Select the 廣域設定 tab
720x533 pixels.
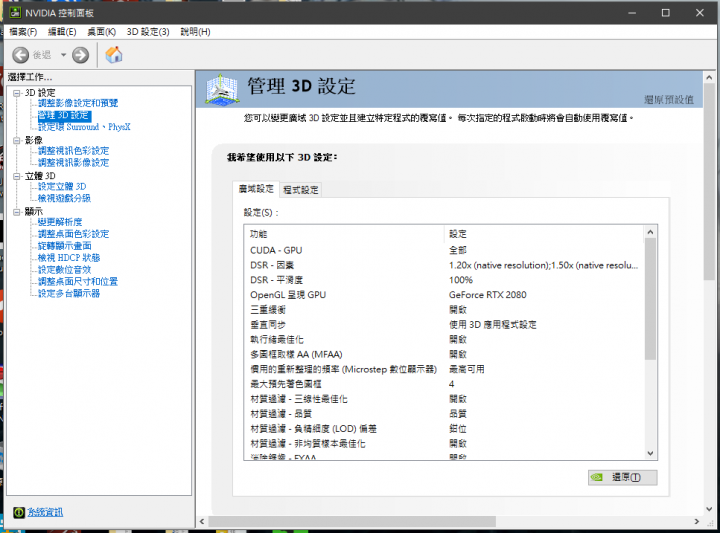256,189
